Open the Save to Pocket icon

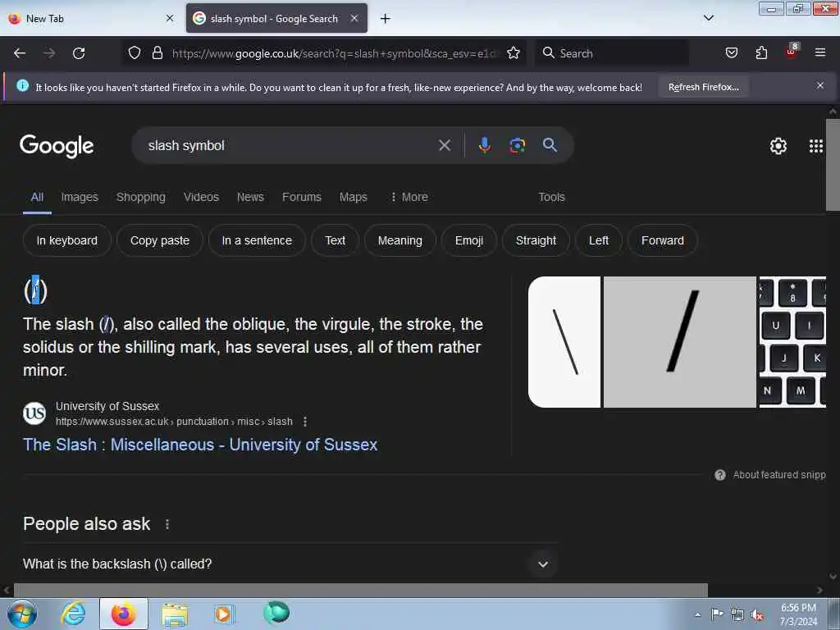click(x=731, y=52)
